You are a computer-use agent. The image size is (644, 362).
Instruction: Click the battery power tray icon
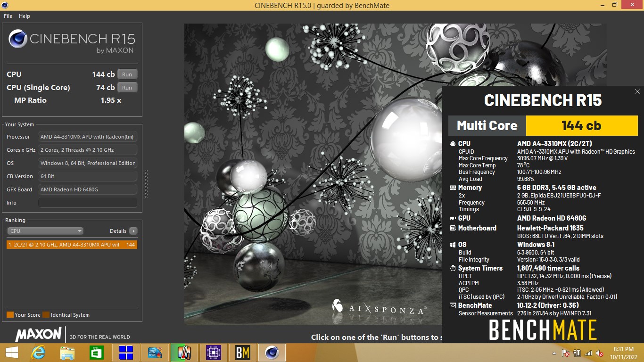coord(577,353)
